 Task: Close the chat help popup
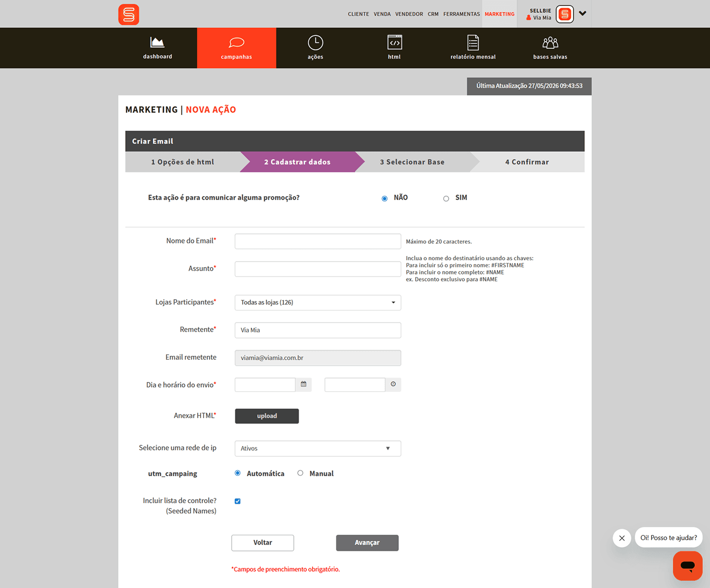coord(622,538)
